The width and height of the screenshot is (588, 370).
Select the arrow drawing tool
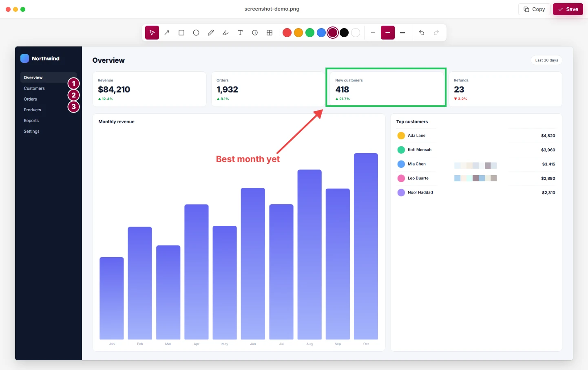167,33
